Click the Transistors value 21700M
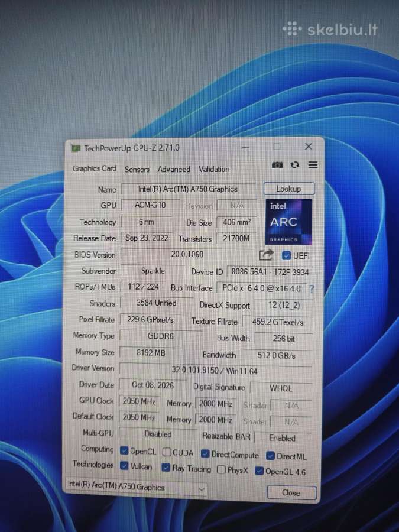 coord(236,239)
